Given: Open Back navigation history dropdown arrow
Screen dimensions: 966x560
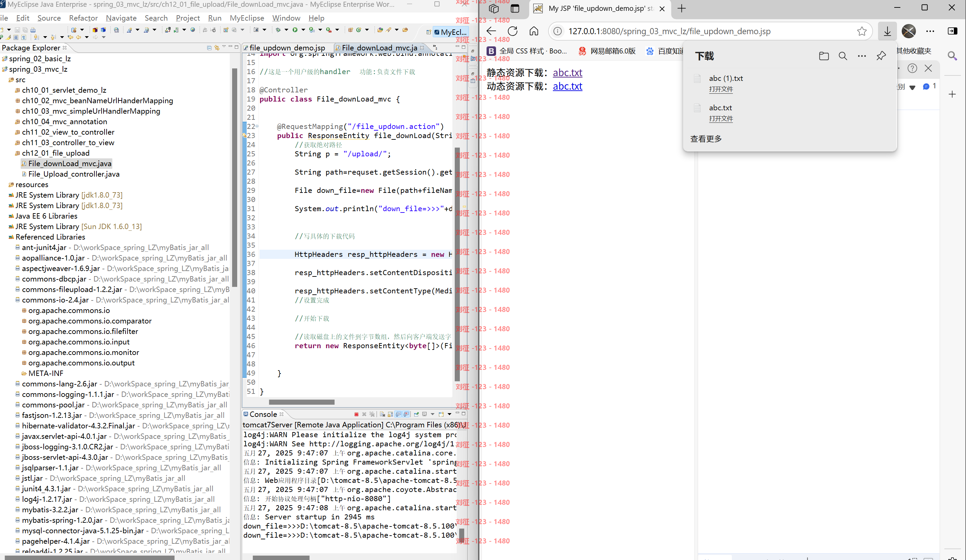Looking at the screenshot, I should (x=87, y=37).
